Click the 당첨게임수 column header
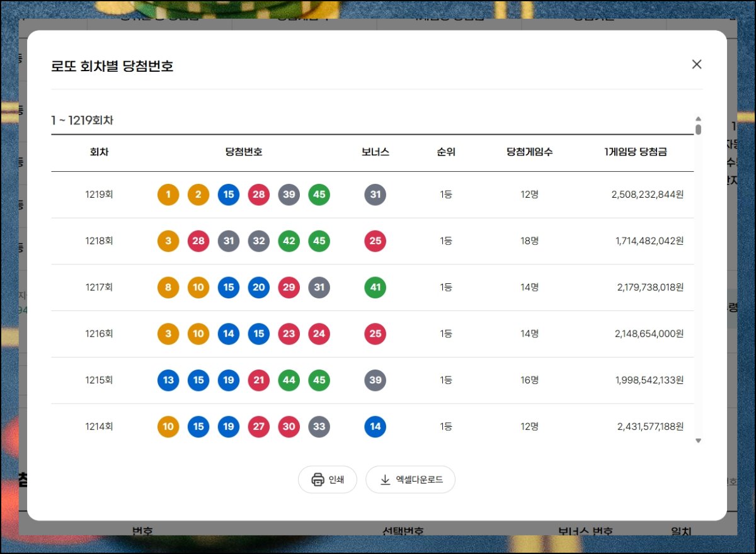756x554 pixels. pyautogui.click(x=530, y=152)
